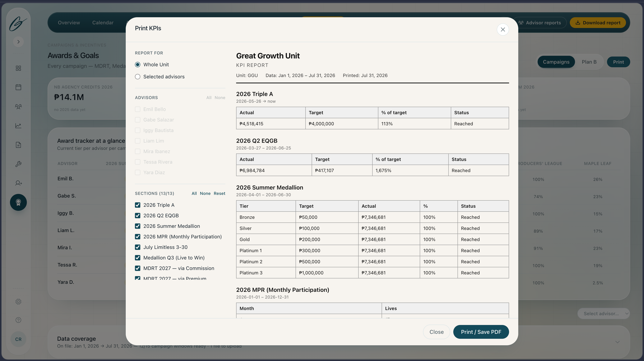Open the add-user icon in the sidebar

pyautogui.click(x=18, y=183)
